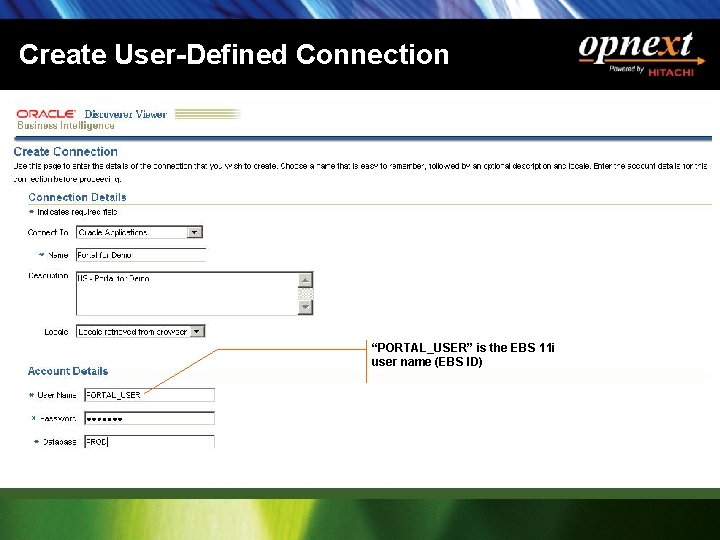Click the connection Name input field
The width and height of the screenshot is (720, 540).
point(141,255)
